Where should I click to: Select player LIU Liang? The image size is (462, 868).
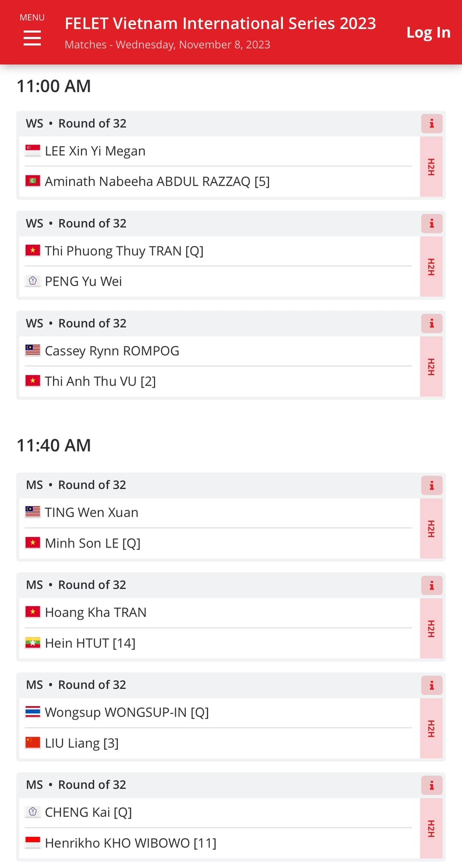point(82,743)
